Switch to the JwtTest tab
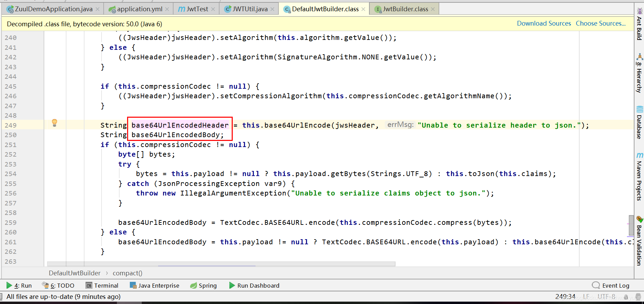The width and height of the screenshot is (644, 304). (x=197, y=9)
